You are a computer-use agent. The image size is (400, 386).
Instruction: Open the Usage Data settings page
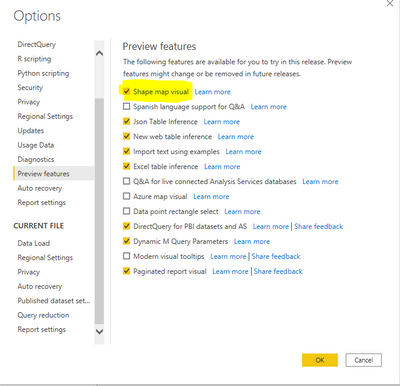pos(36,145)
